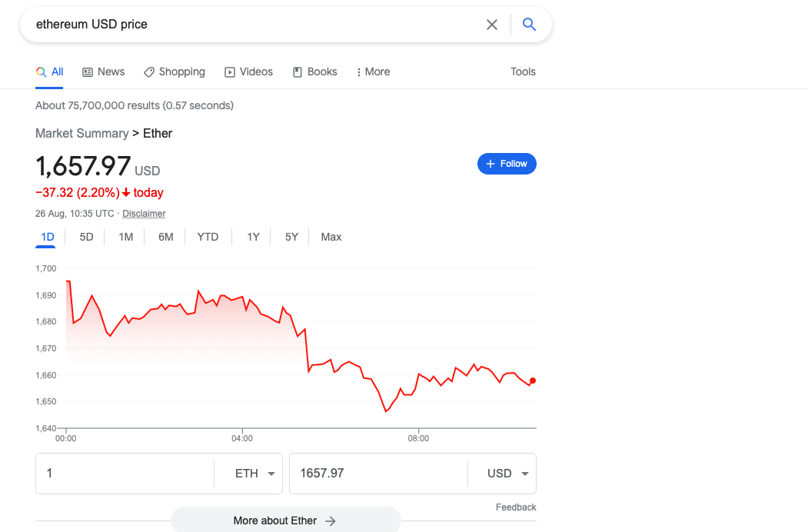
Task: Open the ETH currency dropdown
Action: 253,474
